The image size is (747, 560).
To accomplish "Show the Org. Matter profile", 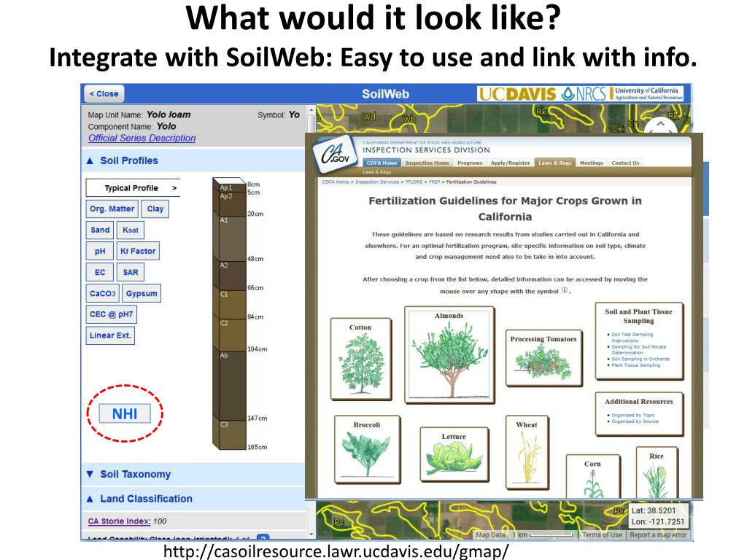I will (x=112, y=209).
